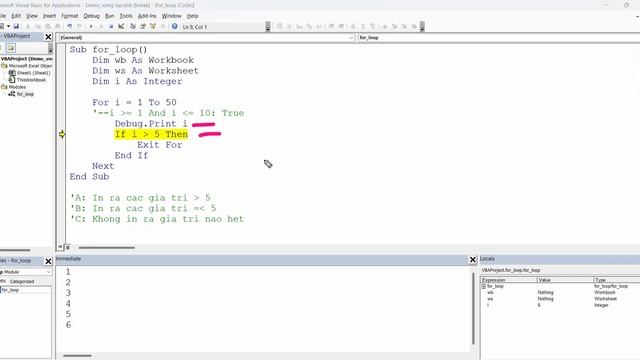Image resolution: width=640 pixels, height=360 pixels.
Task: Click the 'Debug.Print i' code line
Action: (x=151, y=124)
